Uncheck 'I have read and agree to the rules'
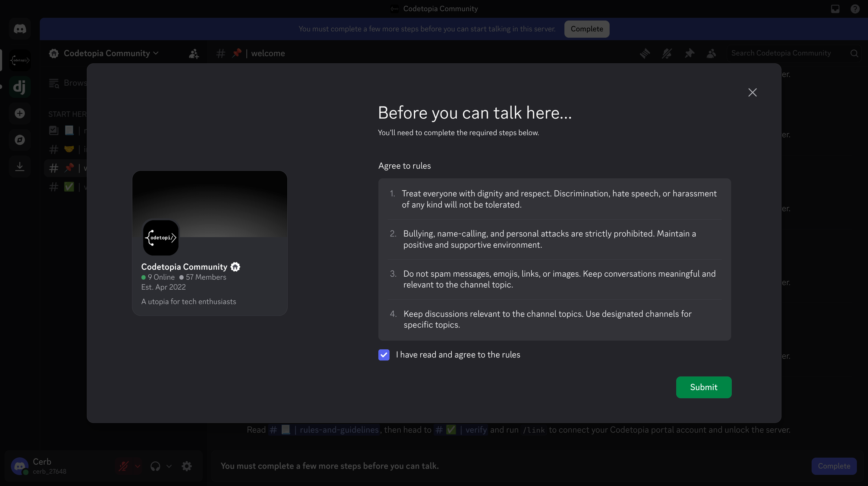Viewport: 868px width, 486px height. [384, 355]
